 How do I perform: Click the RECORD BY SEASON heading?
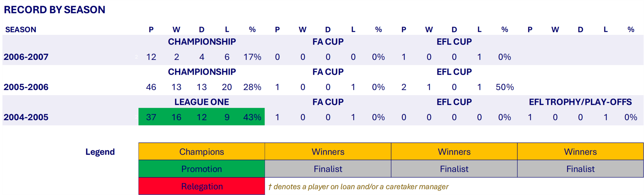pyautogui.click(x=54, y=10)
